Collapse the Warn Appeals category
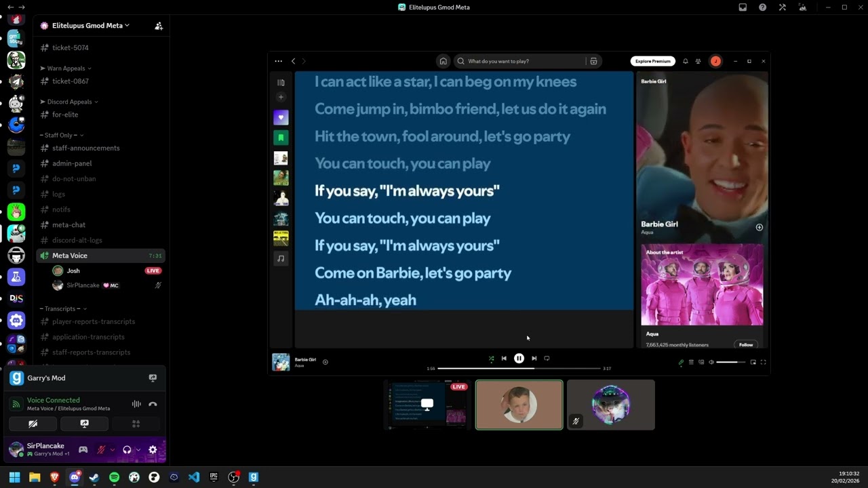This screenshot has width=868, height=488. click(66, 68)
